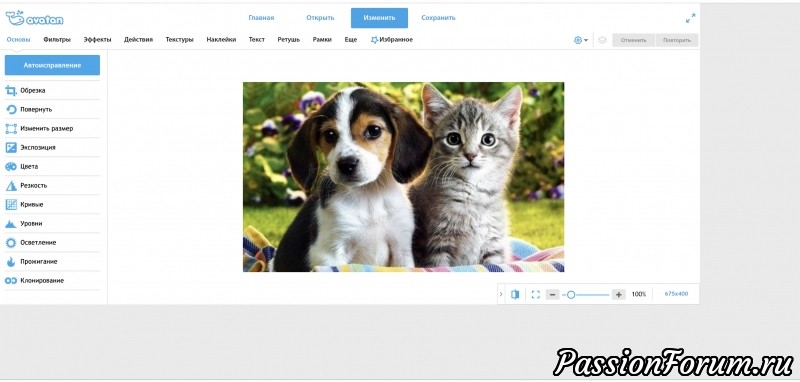Open the Действия section

[138, 39]
